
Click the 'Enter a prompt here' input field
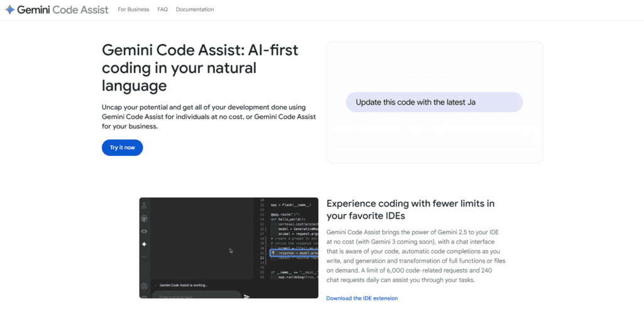[196, 295]
